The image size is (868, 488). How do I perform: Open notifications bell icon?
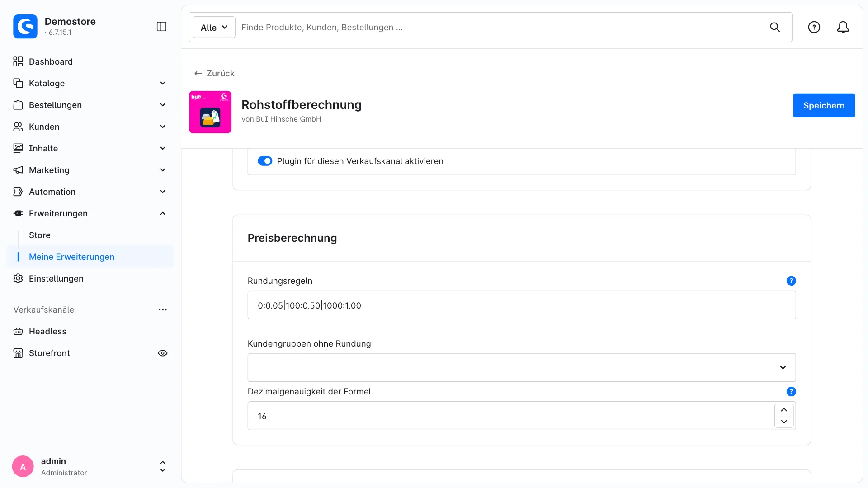[x=843, y=27]
